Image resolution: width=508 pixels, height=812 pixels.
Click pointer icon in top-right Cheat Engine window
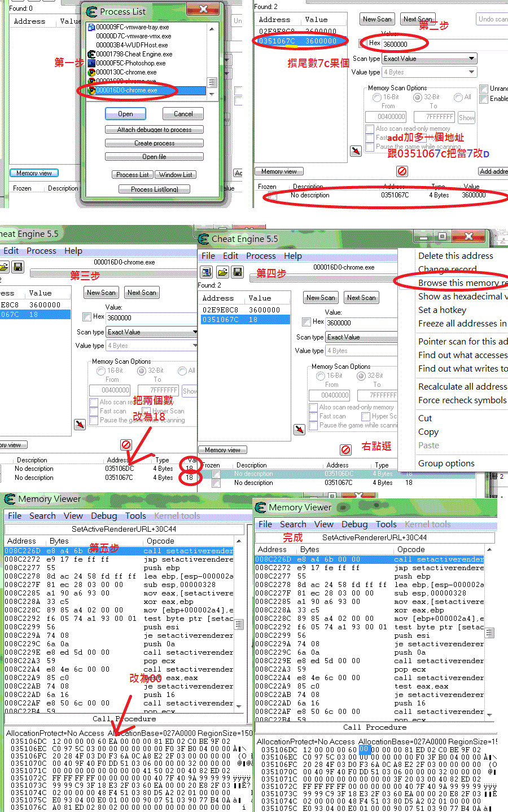356,151
